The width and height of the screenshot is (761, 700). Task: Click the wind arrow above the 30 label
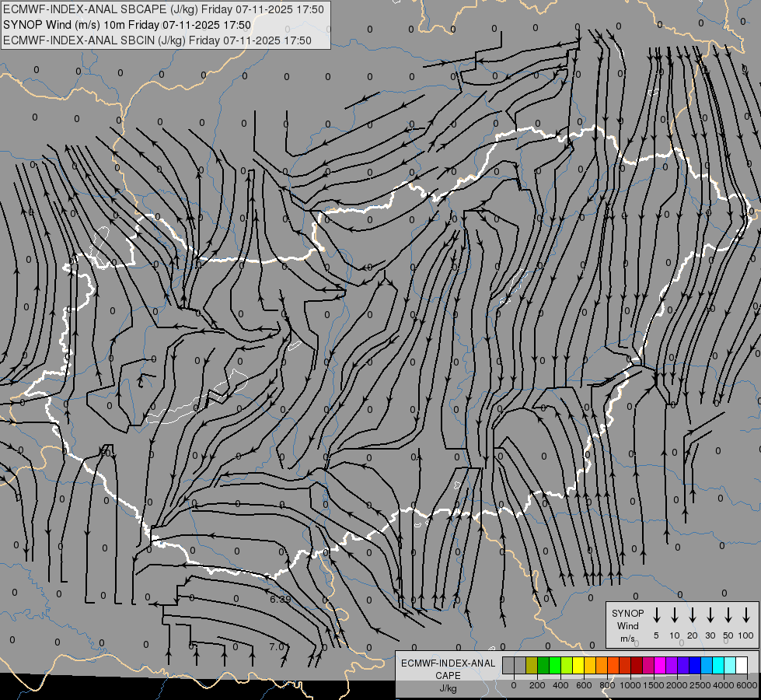(710, 615)
